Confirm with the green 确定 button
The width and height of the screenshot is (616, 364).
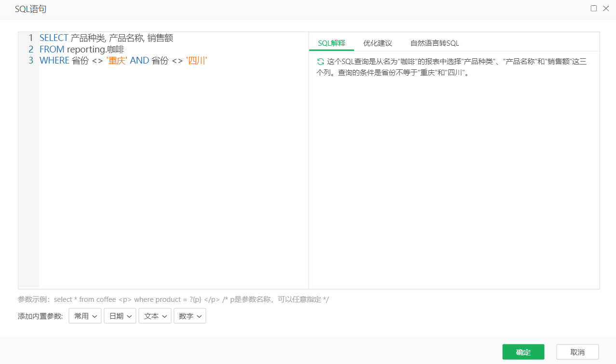click(523, 352)
